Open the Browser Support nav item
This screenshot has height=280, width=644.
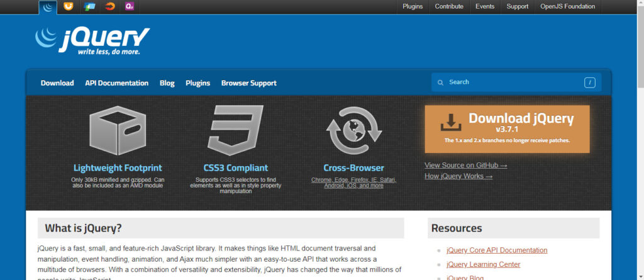(x=249, y=83)
